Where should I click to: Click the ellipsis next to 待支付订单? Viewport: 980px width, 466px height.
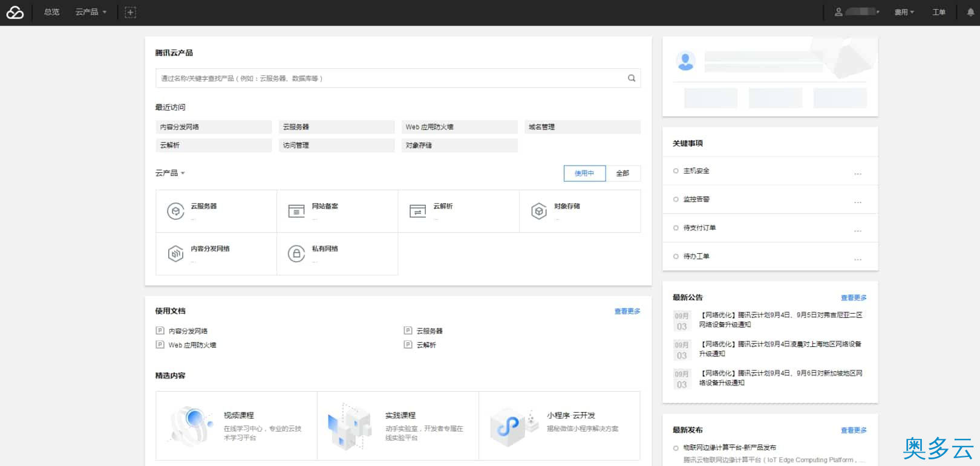[x=858, y=230]
